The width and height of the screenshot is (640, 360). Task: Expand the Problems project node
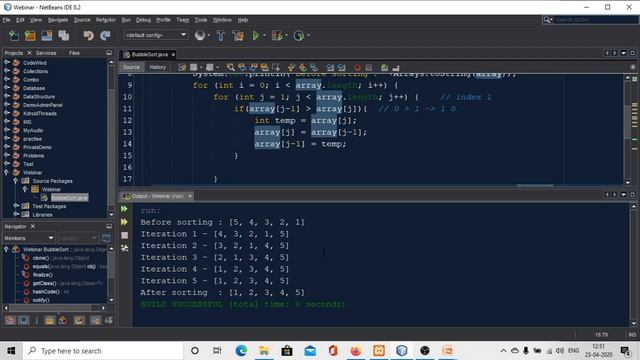(x=7, y=156)
